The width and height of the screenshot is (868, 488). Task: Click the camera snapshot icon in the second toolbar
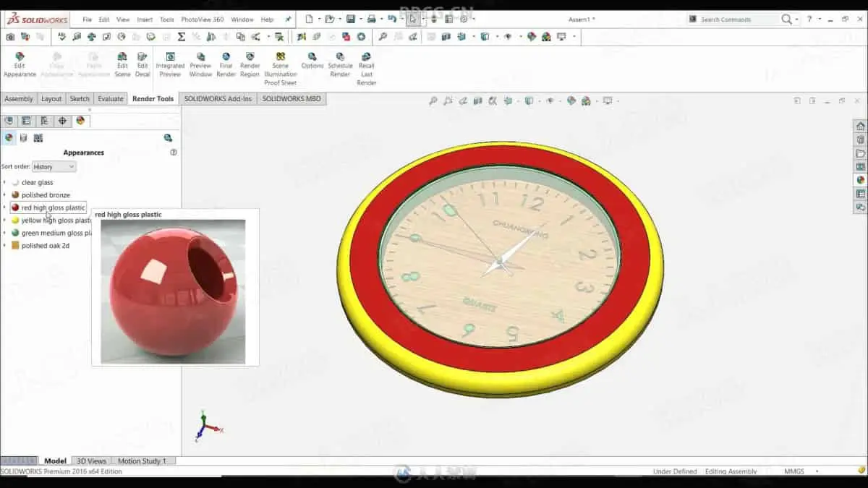(10, 36)
